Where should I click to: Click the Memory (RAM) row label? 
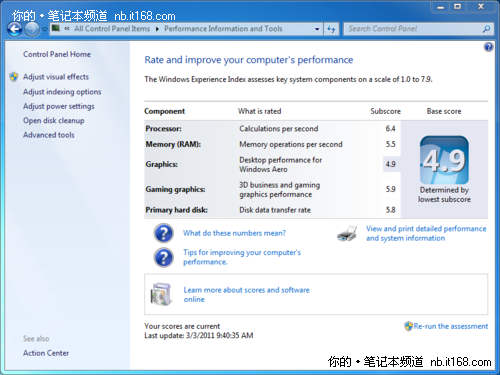[x=173, y=144]
